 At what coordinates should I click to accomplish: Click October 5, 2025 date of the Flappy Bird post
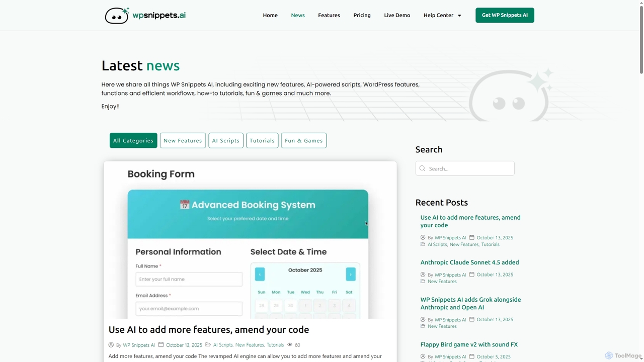click(x=494, y=356)
